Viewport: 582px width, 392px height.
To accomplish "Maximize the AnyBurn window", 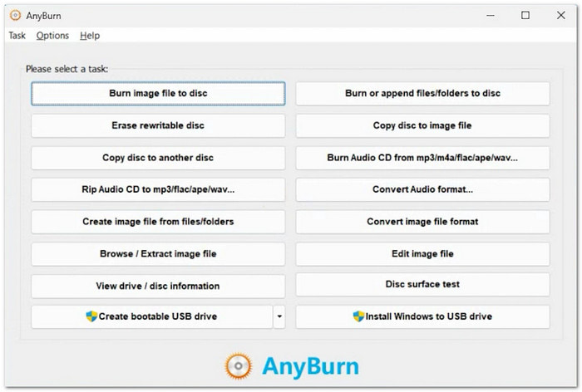I will pyautogui.click(x=525, y=16).
